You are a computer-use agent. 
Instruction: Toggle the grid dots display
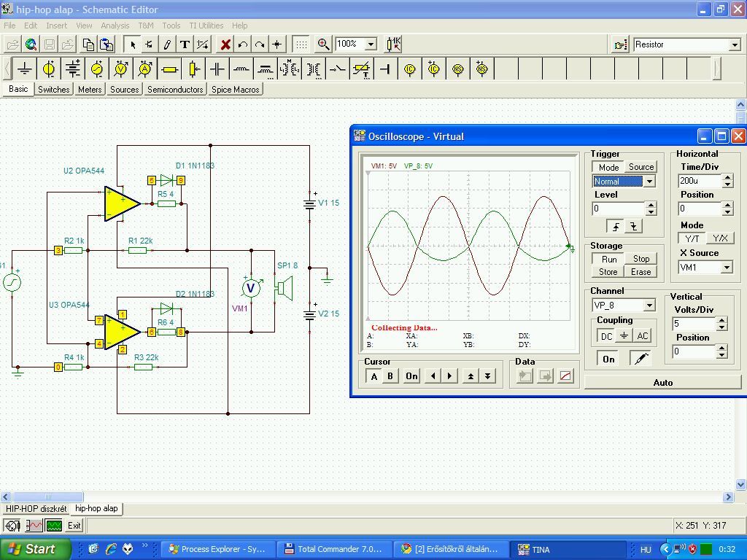pyautogui.click(x=301, y=44)
